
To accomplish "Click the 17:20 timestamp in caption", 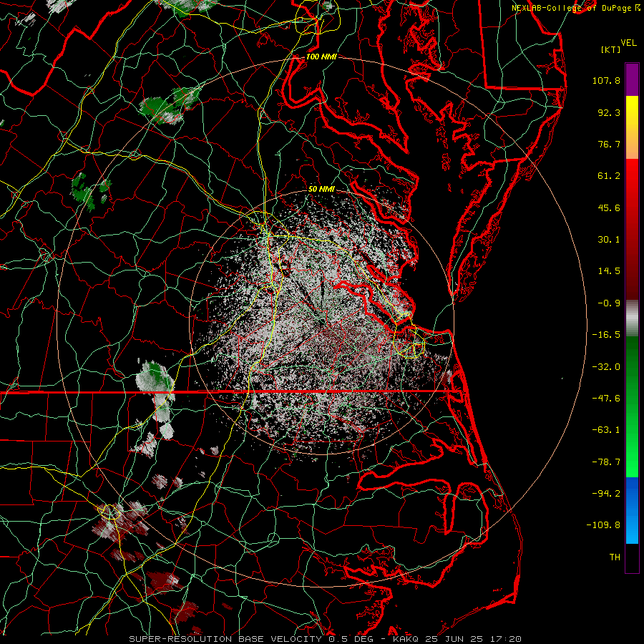I will coord(507,639).
